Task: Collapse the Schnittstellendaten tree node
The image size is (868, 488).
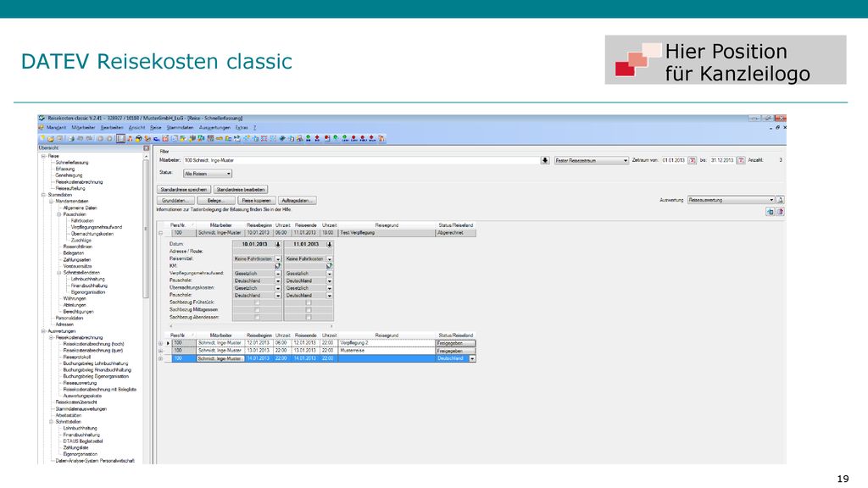Action: click(x=58, y=272)
